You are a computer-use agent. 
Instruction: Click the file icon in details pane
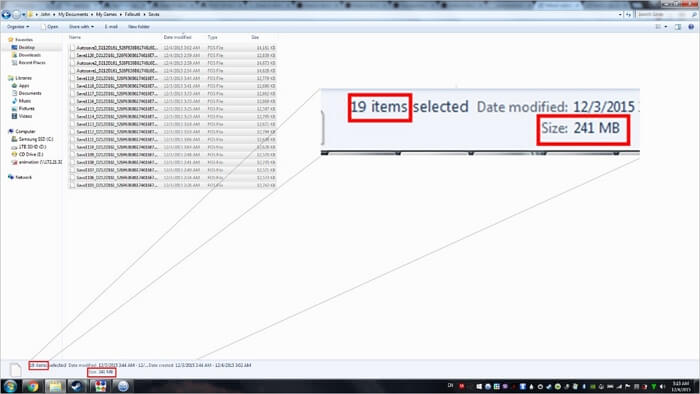pos(16,370)
